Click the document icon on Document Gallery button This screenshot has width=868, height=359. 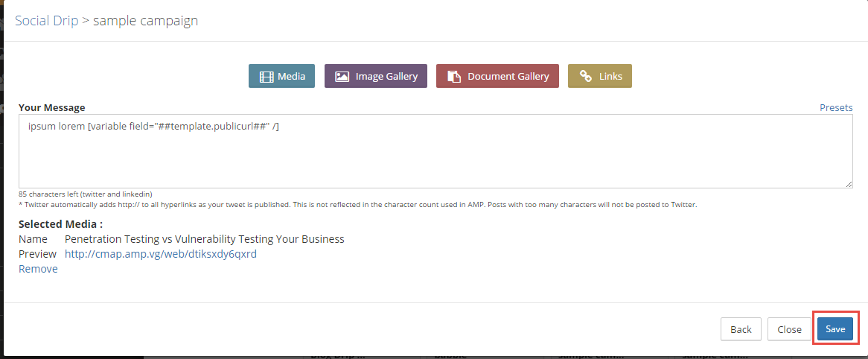454,76
